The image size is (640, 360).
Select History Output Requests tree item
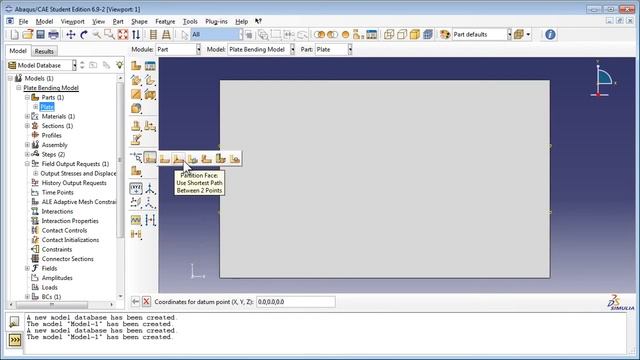click(x=74, y=183)
